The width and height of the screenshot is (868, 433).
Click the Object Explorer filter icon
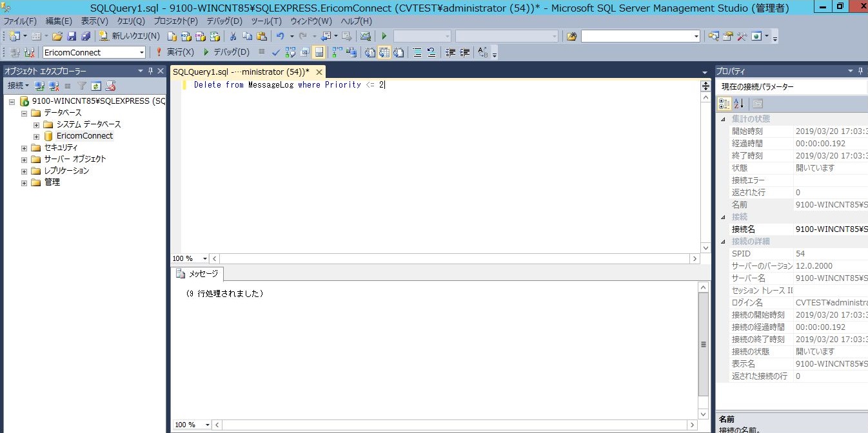click(82, 86)
